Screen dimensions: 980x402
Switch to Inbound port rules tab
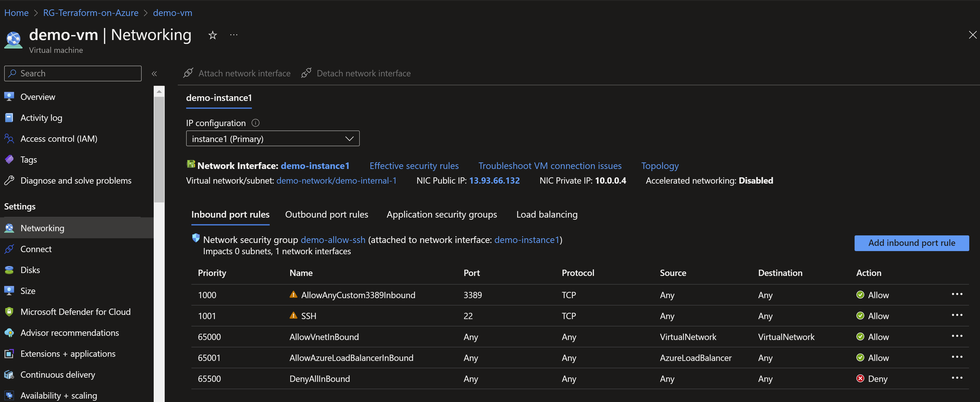230,215
